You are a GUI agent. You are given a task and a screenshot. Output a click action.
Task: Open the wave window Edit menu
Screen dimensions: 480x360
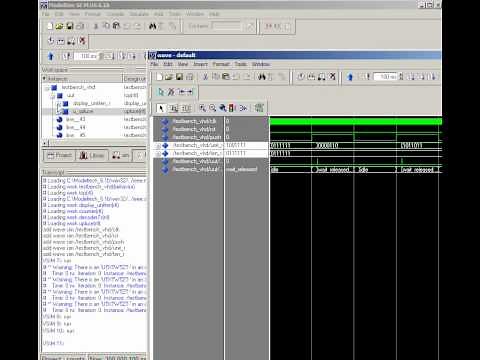(168, 64)
